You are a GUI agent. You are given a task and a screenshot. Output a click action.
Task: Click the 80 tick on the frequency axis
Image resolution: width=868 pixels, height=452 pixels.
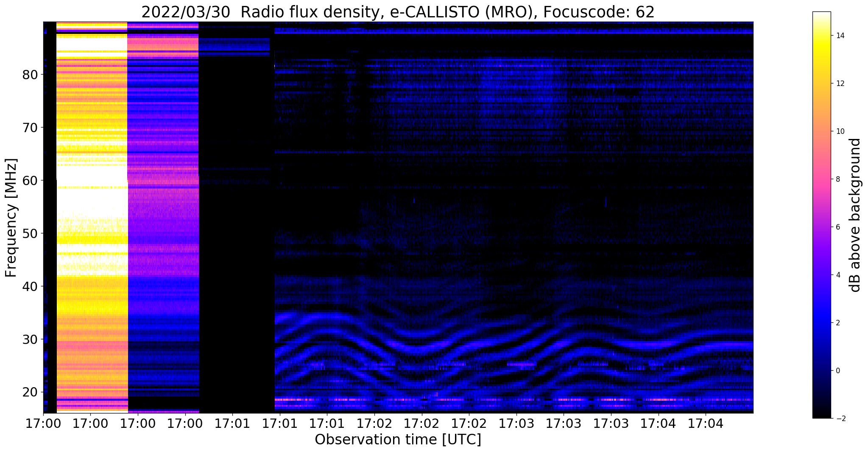click(31, 75)
